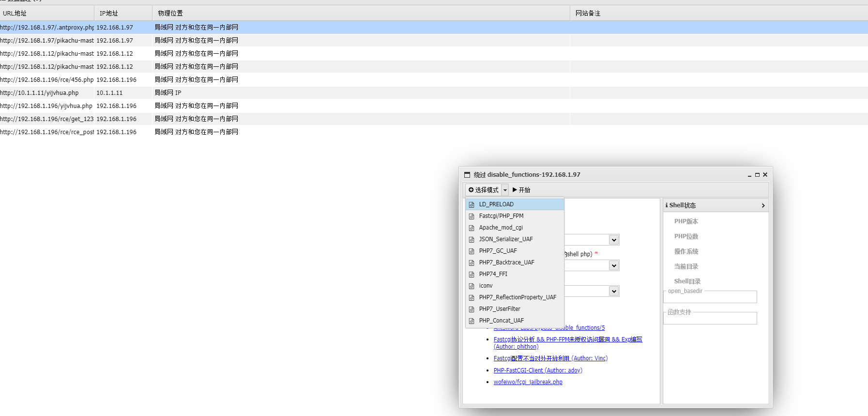
Task: Minimize the disable_functions window
Action: [x=749, y=175]
